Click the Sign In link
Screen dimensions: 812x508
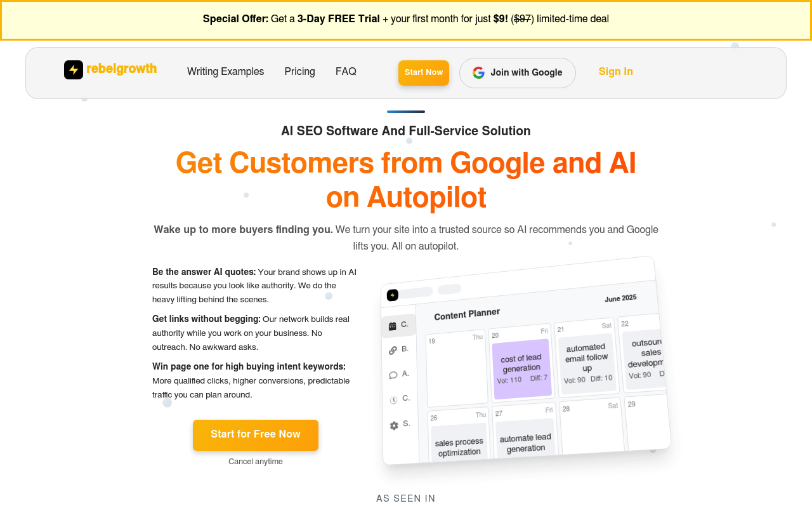(x=615, y=72)
